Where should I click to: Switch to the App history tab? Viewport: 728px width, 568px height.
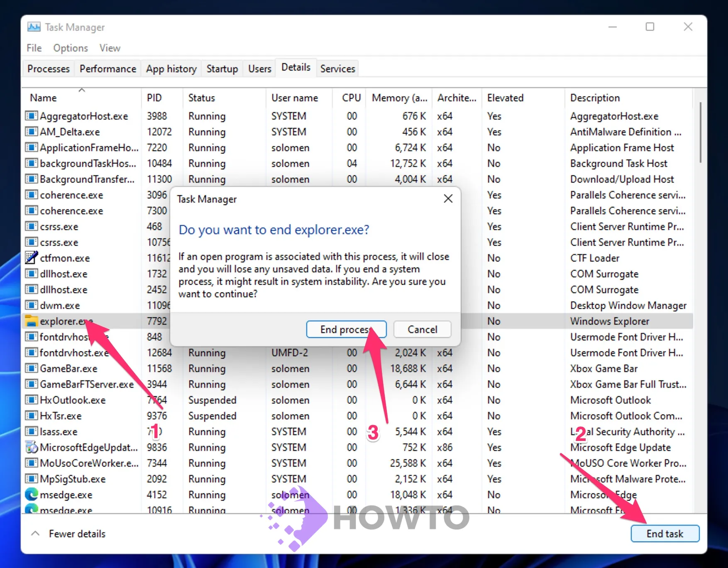pyautogui.click(x=171, y=69)
